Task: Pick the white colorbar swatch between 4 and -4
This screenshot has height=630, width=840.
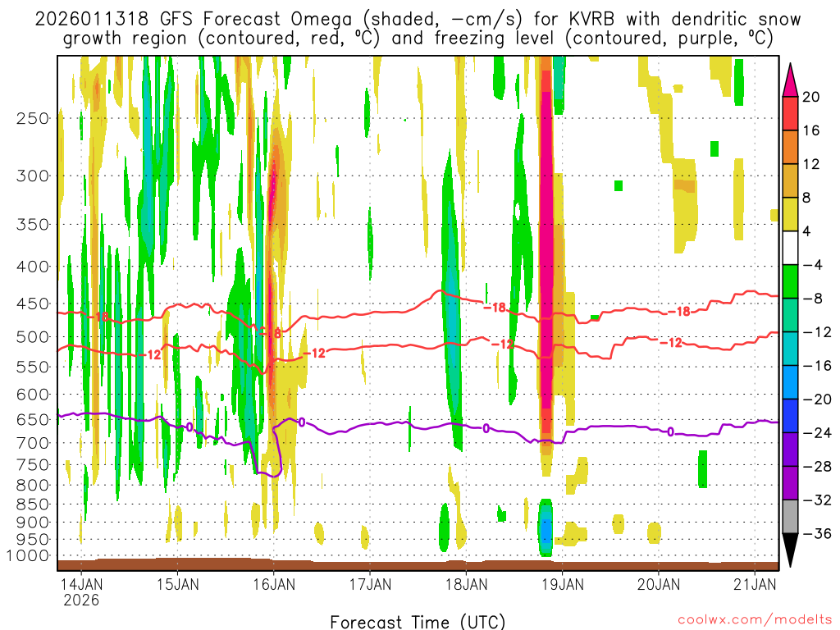Action: (x=792, y=248)
